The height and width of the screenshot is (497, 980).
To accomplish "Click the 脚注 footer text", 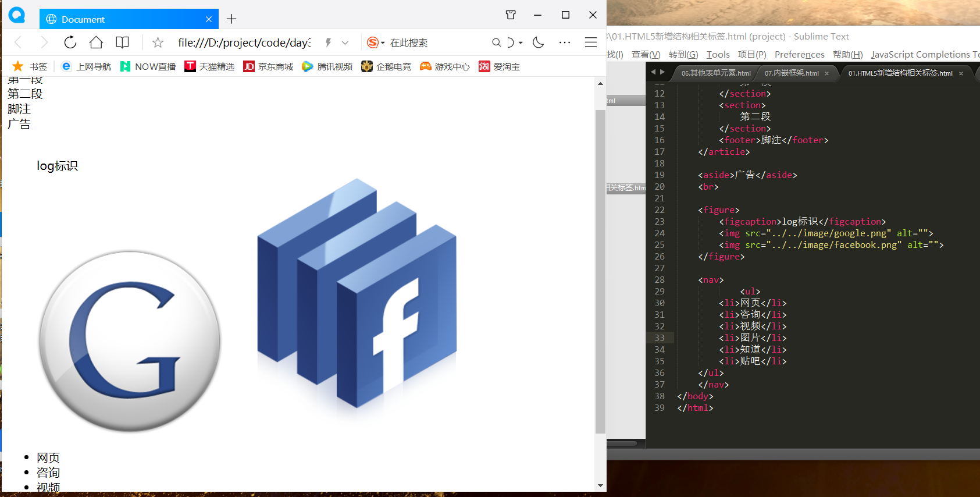I will 19,109.
